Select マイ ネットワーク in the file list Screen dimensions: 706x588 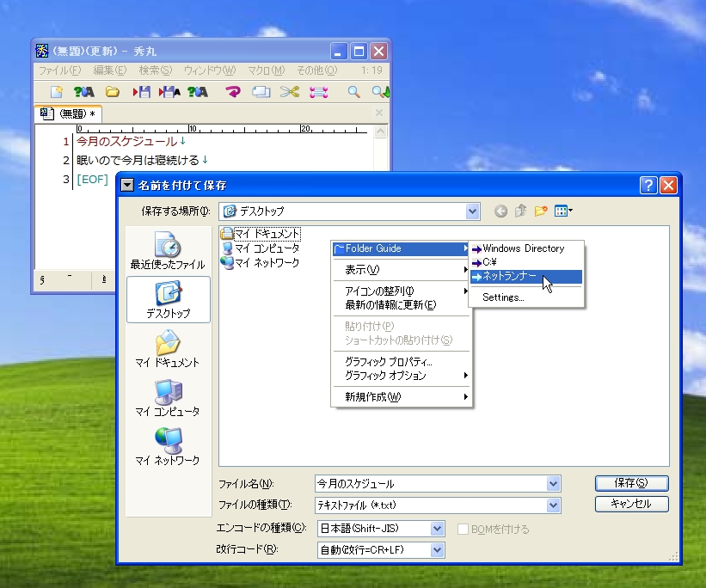click(261, 262)
